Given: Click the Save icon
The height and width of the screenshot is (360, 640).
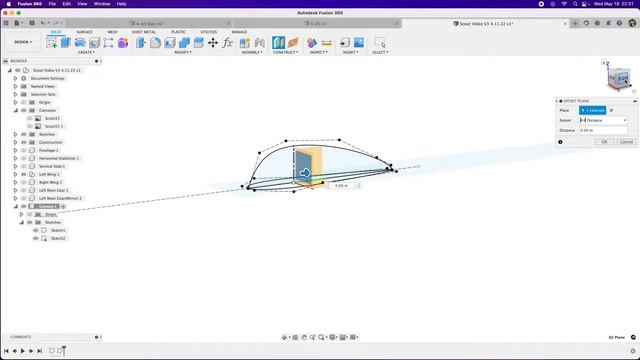Looking at the screenshot, I should click(32, 23).
